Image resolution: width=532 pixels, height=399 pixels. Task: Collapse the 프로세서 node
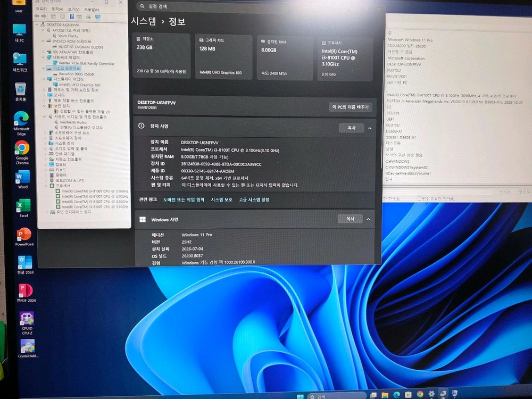click(46, 186)
